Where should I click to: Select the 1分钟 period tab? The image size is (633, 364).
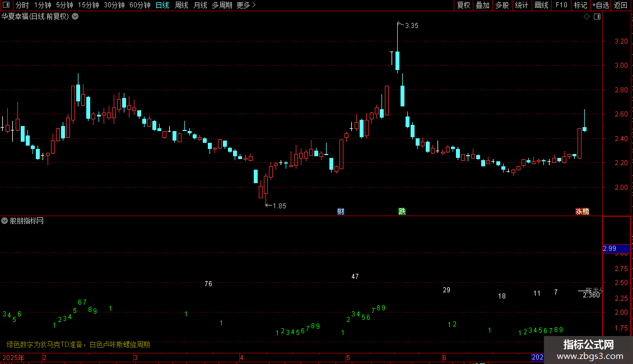coord(43,5)
